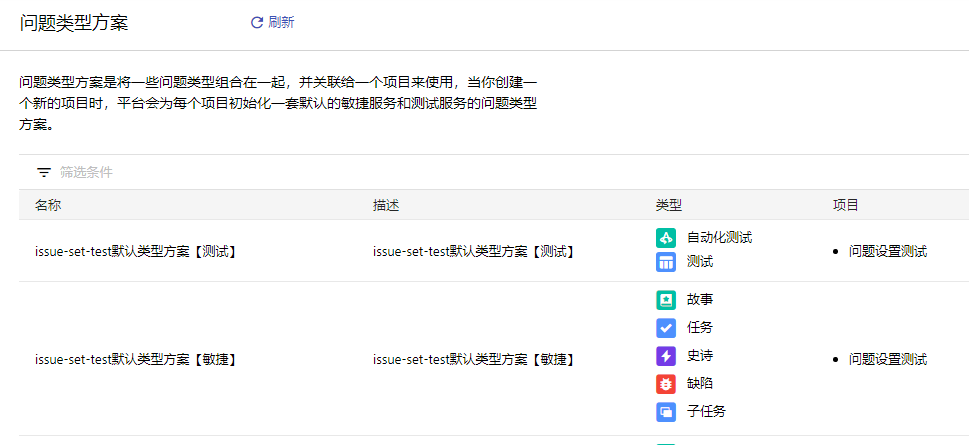The height and width of the screenshot is (445, 969).
Task: Click the refresh circular arrow icon
Action: coord(256,23)
